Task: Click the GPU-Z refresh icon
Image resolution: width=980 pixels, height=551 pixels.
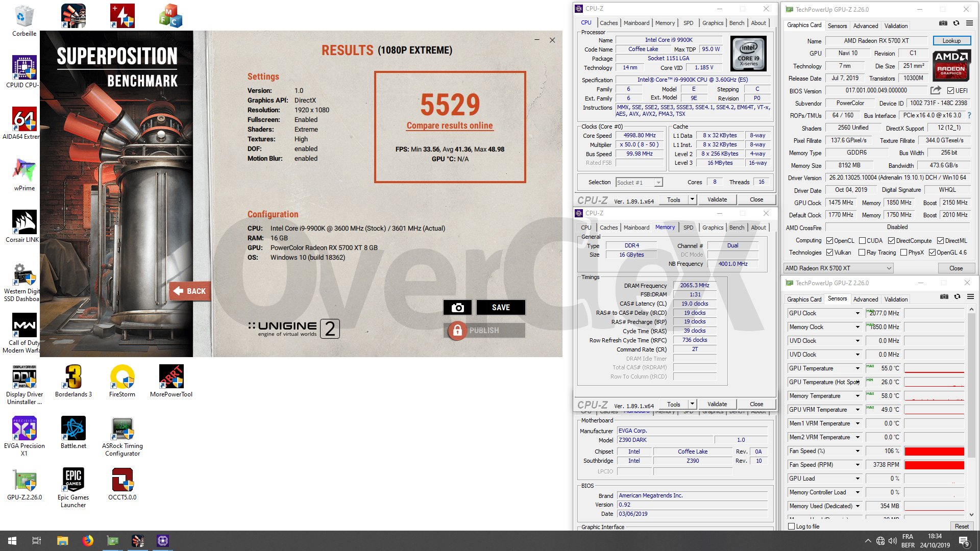Action: pos(956,23)
